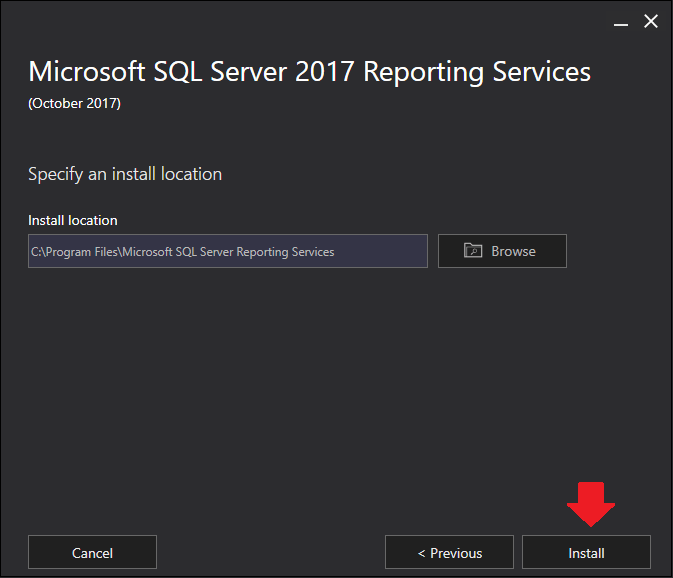Focus the Install location path field

(228, 251)
